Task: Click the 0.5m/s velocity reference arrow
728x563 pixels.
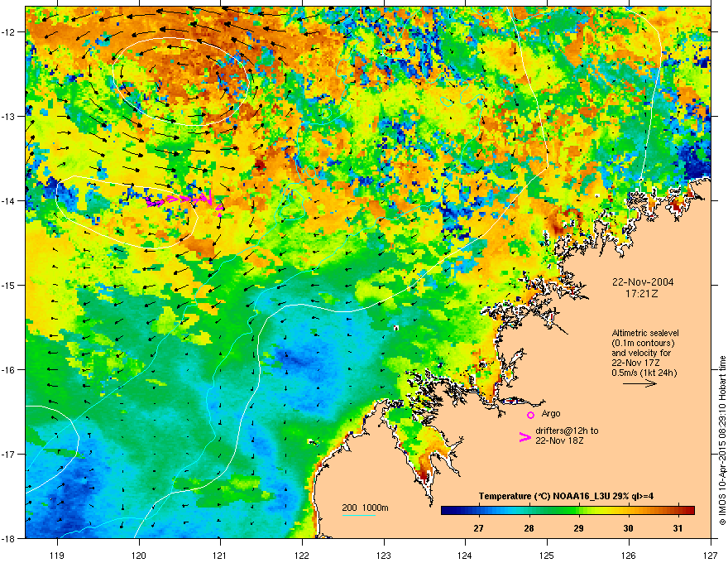Action: click(x=639, y=383)
